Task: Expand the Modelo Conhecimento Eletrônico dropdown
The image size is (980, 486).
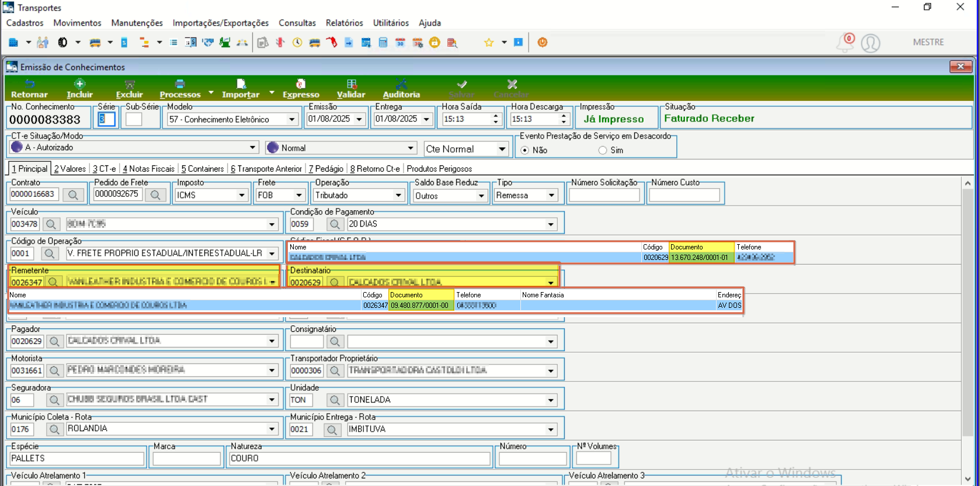Action: 292,119
